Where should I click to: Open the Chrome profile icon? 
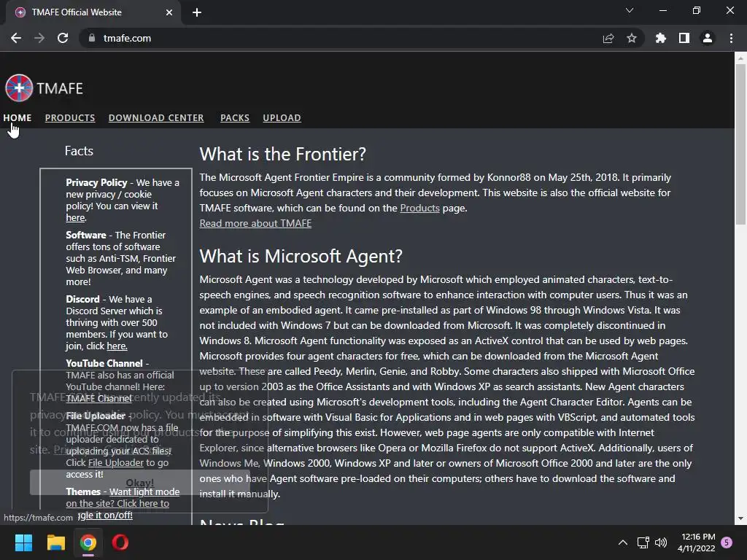[708, 38]
